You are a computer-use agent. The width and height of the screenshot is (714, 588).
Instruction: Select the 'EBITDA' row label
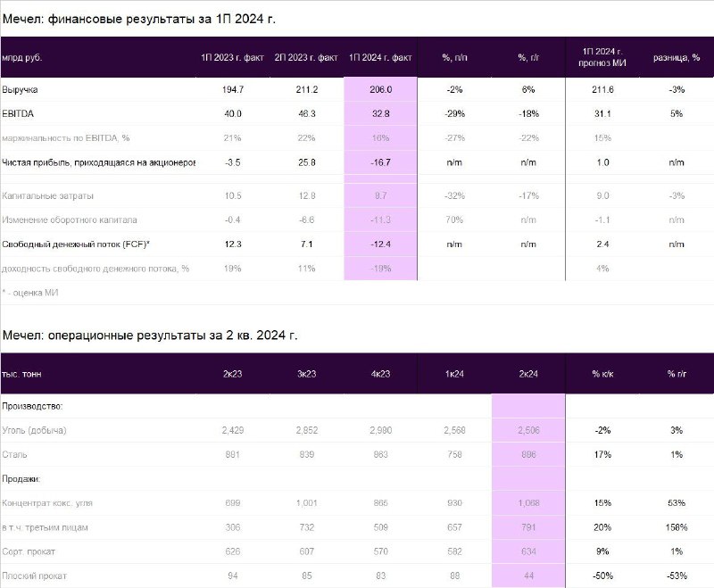(18, 114)
